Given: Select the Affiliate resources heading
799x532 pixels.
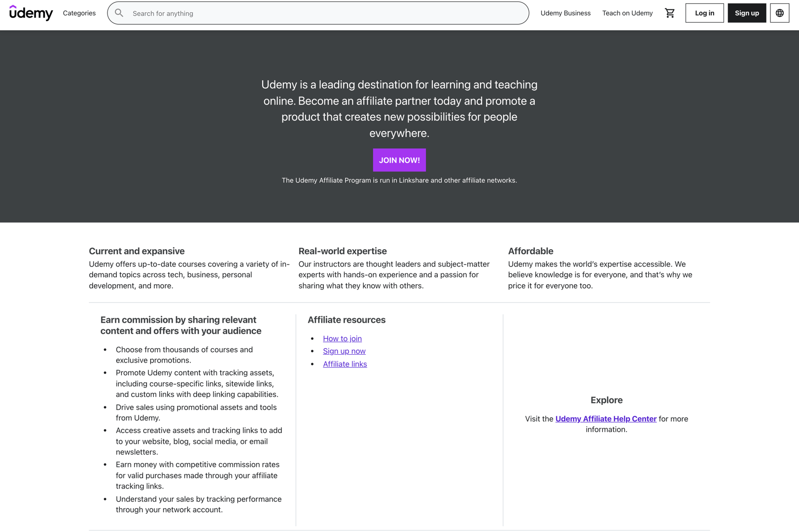Looking at the screenshot, I should tap(347, 320).
